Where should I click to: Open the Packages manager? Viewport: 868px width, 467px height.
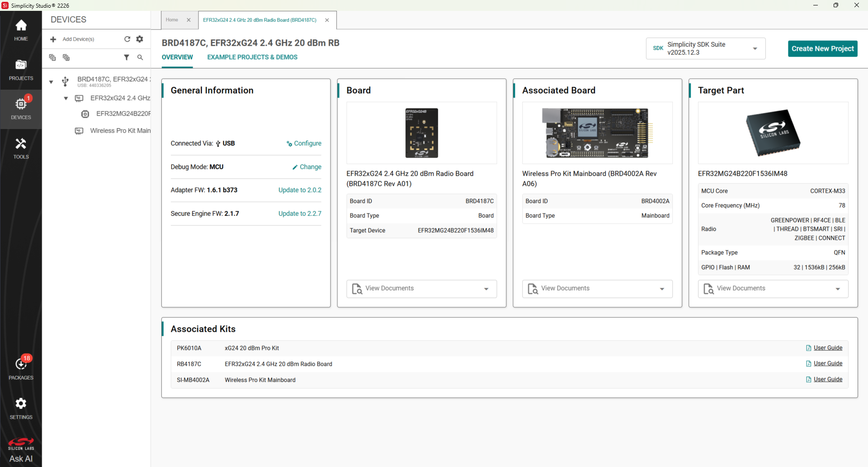click(21, 369)
